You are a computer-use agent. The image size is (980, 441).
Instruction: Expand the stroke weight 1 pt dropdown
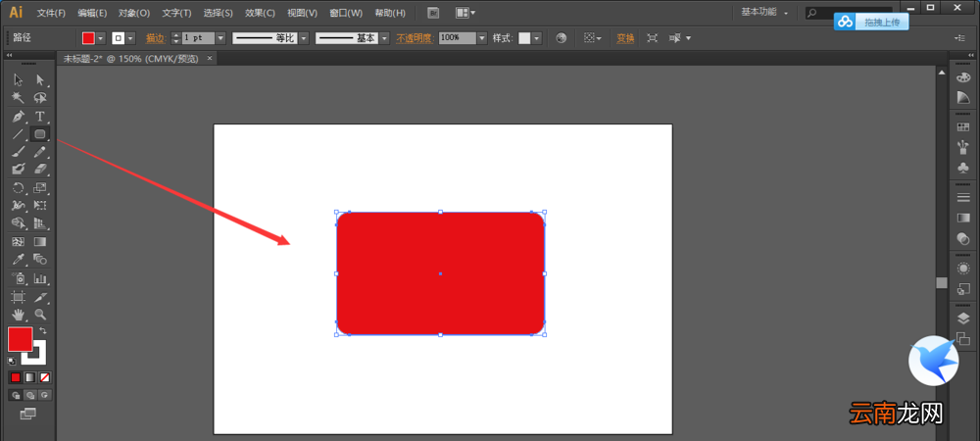tap(220, 38)
